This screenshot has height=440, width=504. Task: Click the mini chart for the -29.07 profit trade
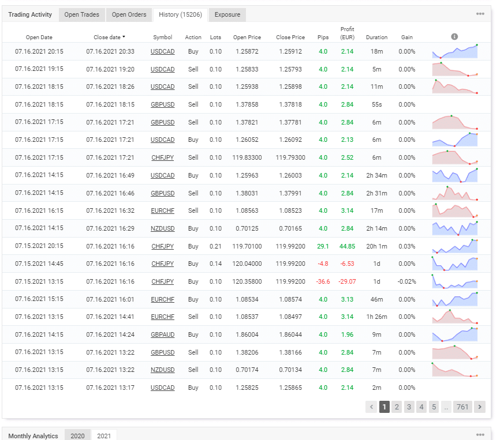pyautogui.click(x=455, y=281)
